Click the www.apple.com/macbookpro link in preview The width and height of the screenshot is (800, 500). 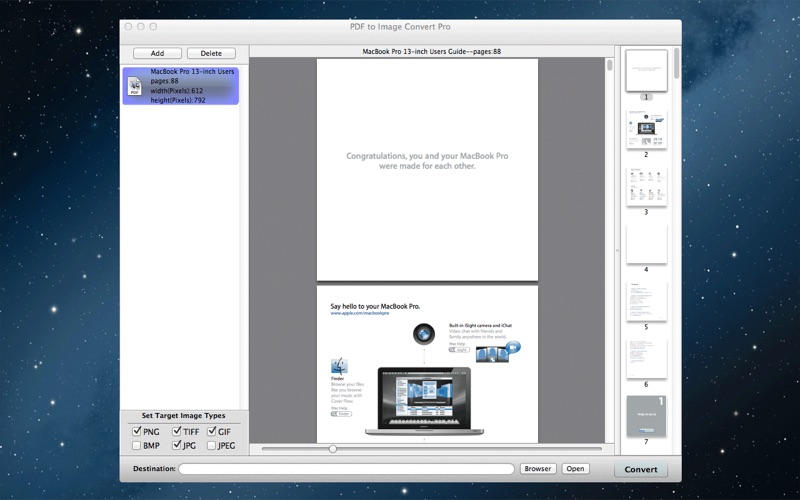click(x=360, y=313)
